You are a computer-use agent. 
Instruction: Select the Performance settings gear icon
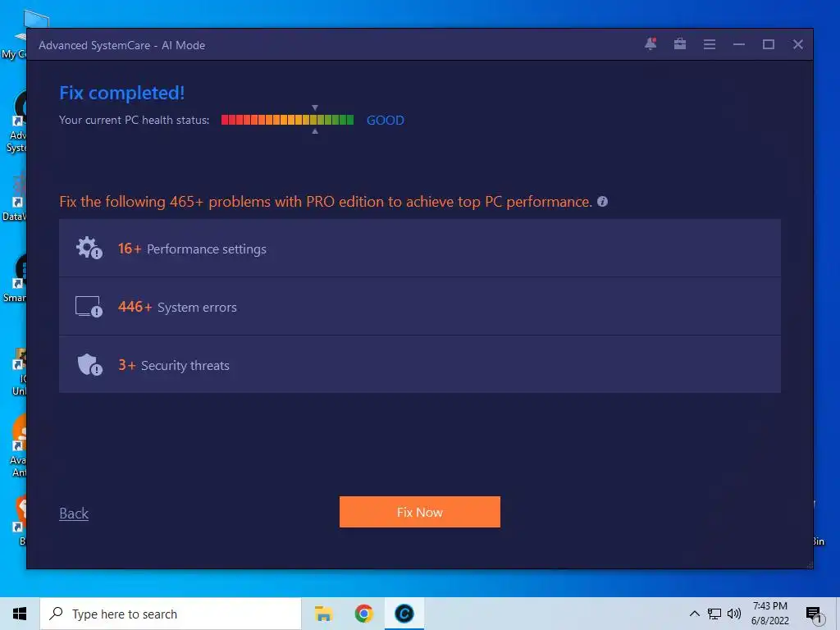[89, 248]
